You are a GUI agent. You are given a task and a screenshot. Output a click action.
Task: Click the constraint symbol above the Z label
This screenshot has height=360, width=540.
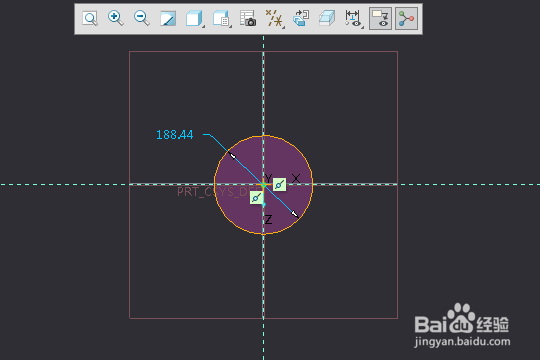(257, 198)
